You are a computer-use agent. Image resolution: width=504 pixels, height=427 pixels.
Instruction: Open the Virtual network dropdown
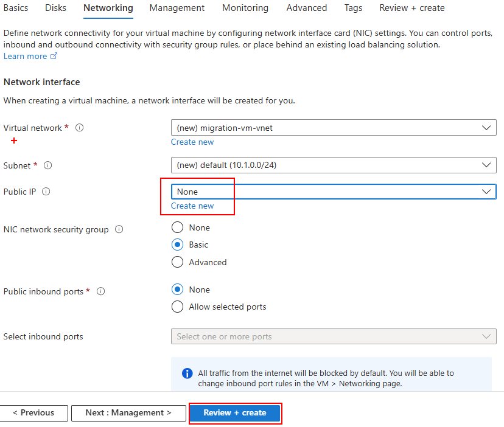(x=334, y=128)
